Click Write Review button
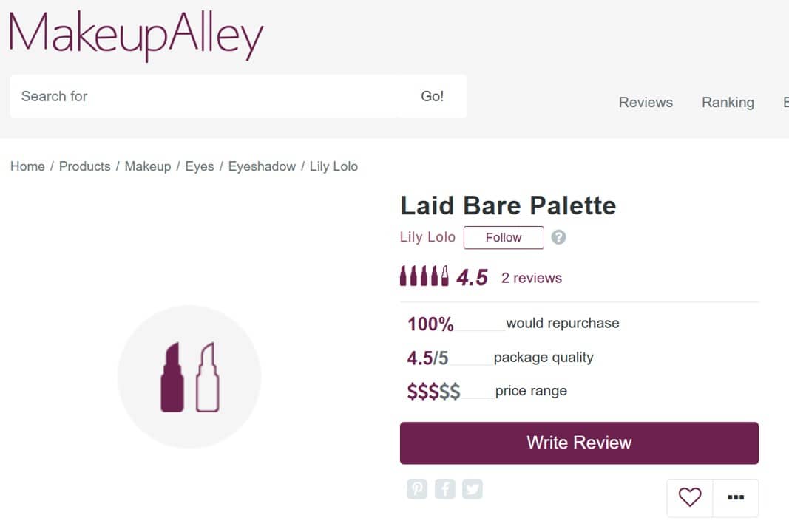The image size is (789, 532). click(579, 443)
